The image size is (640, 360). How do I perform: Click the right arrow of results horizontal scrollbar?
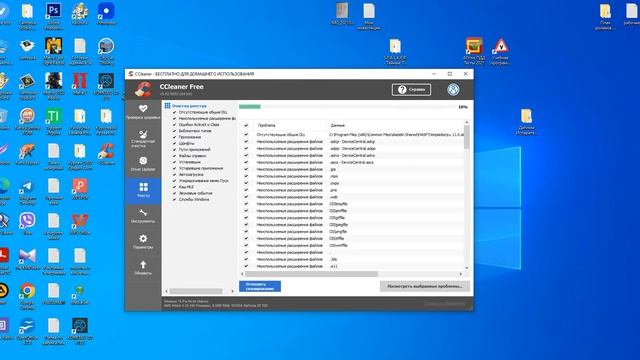[461, 274]
